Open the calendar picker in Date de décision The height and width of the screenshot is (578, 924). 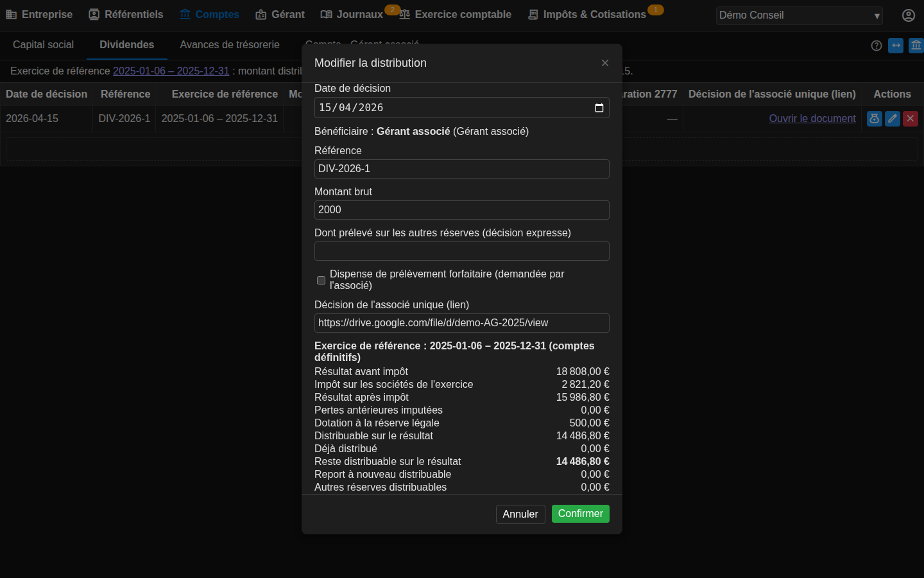599,108
